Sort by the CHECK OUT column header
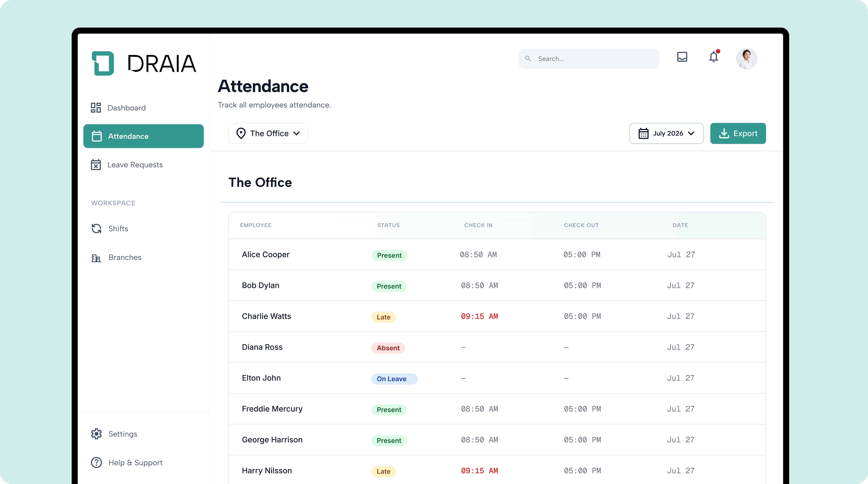 point(581,225)
